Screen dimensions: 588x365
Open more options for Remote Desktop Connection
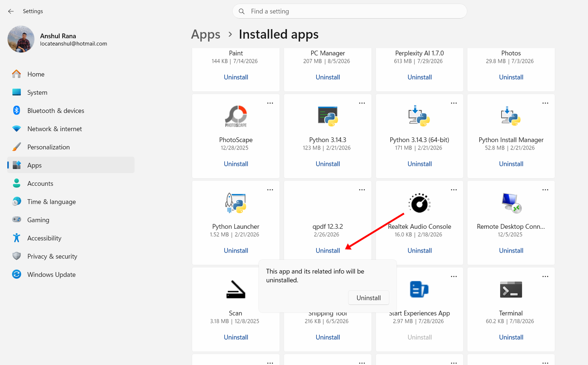545,190
